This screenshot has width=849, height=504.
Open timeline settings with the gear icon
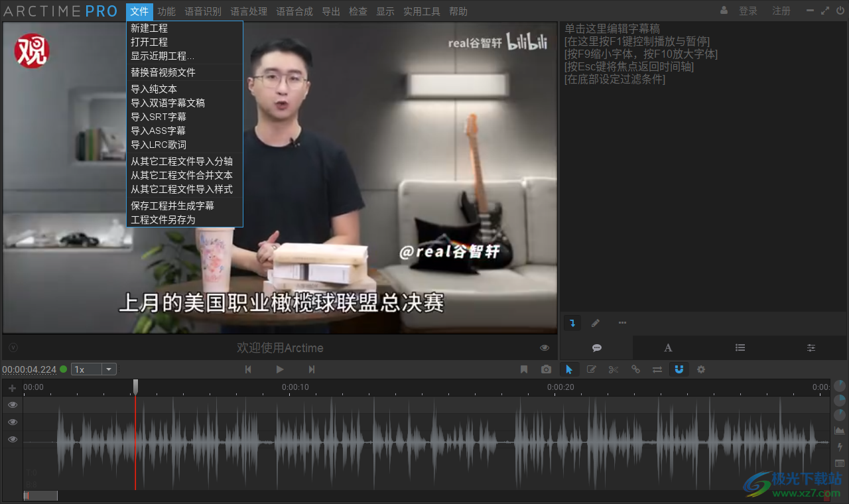[701, 369]
